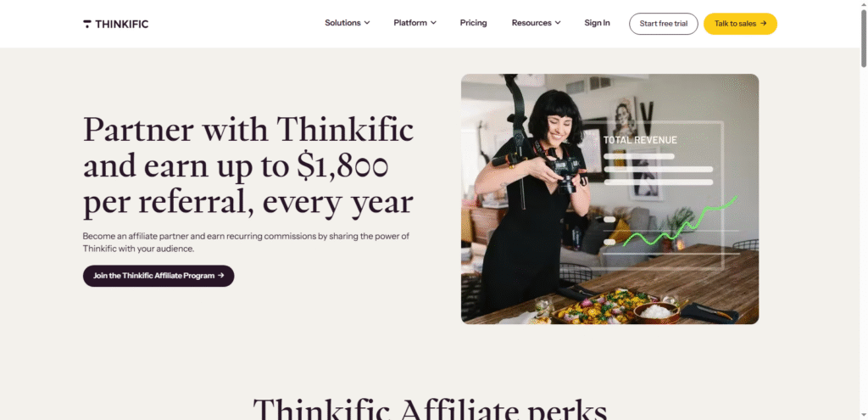Expand the Platform dropdown menu
Viewport: 868px width, 420px height.
pos(415,23)
